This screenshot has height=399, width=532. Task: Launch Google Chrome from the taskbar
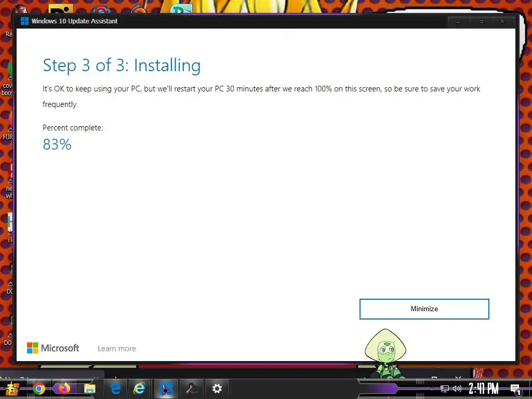39,389
